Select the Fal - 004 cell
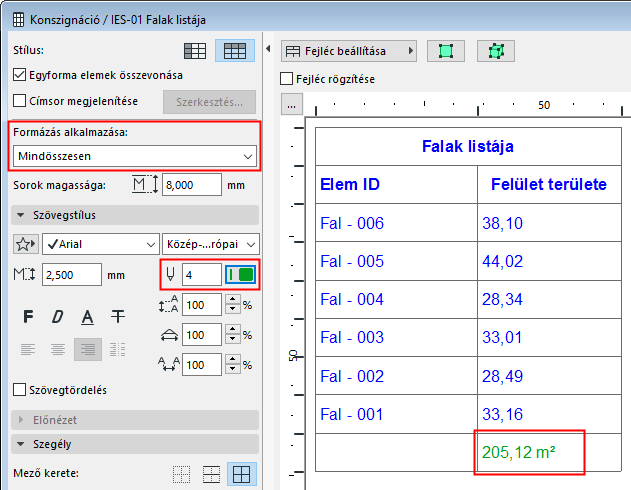631x490 pixels. pos(396,299)
